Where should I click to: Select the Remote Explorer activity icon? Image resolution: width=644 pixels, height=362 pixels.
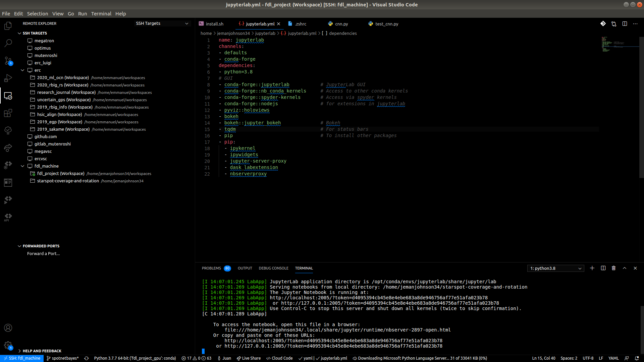point(8,96)
